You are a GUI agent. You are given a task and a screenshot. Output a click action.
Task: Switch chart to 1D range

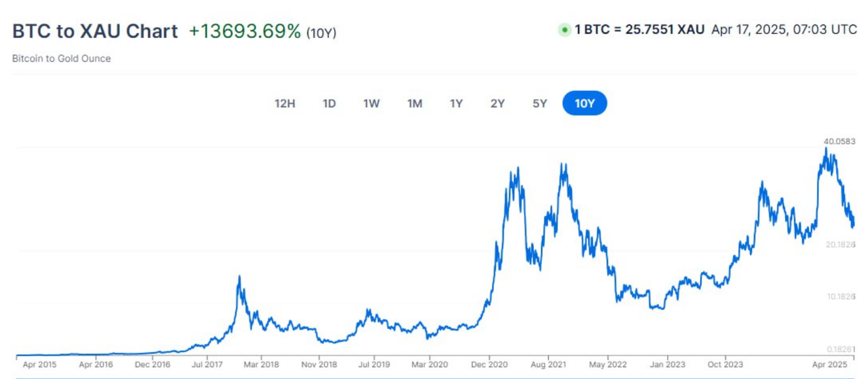pyautogui.click(x=329, y=104)
